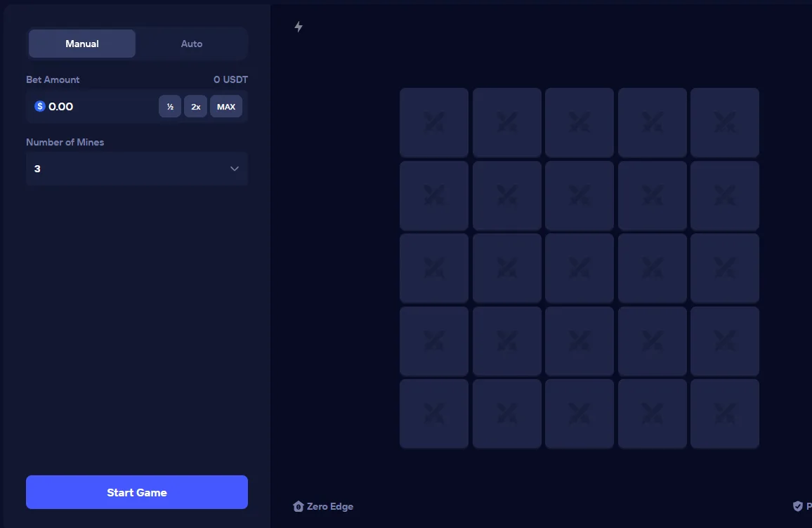Reveal the second-row, fifth-column mine tile
Image resolution: width=812 pixels, height=528 pixels.
(725, 195)
